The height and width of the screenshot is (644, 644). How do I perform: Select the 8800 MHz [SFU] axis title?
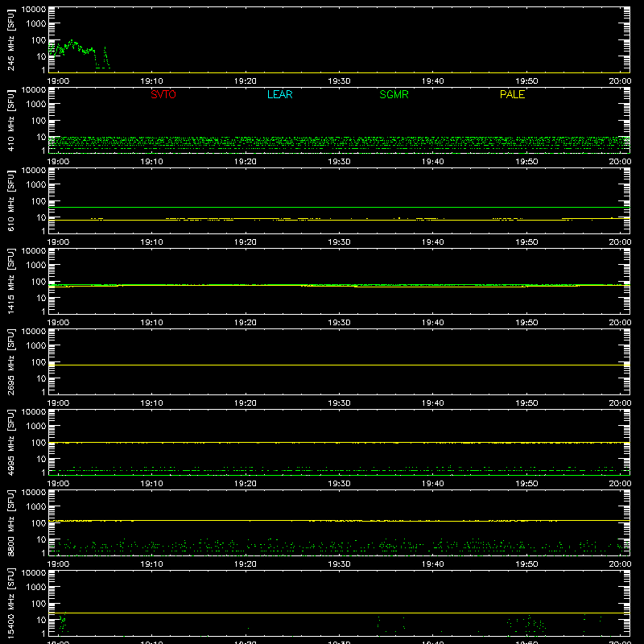[10, 522]
